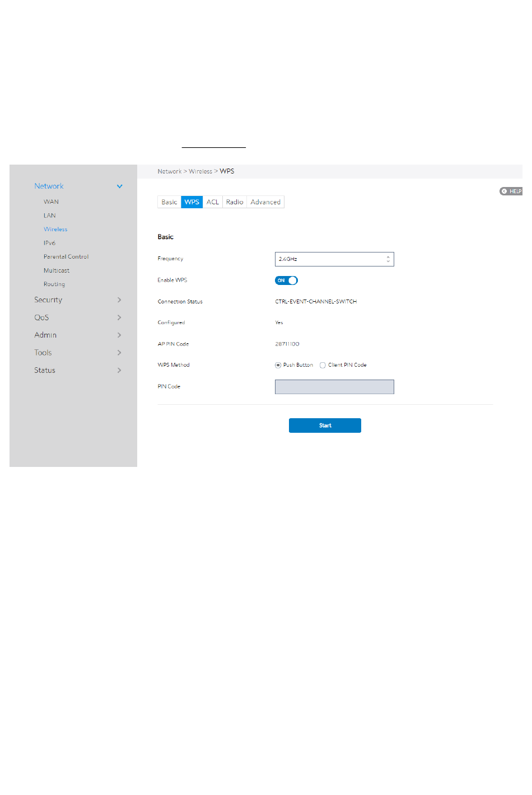Image resolution: width=532 pixels, height=795 pixels.
Task: Expand the Status section arrow
Action: pyautogui.click(x=119, y=371)
